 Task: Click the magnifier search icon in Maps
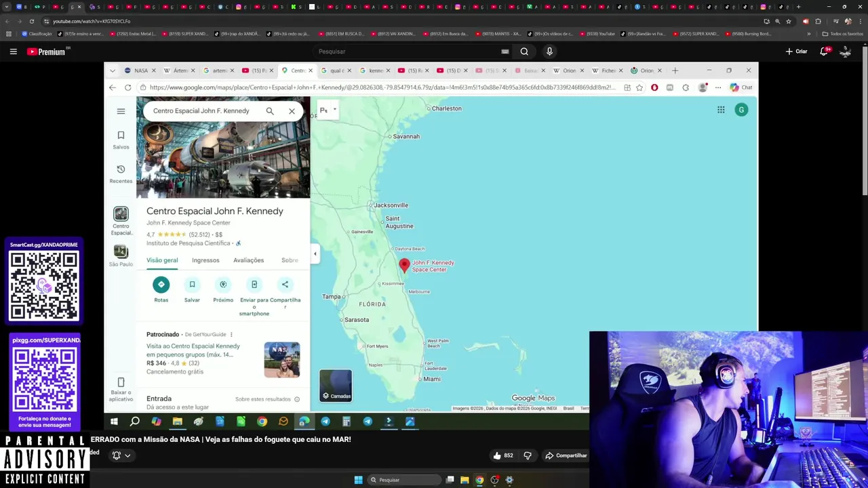pos(270,111)
